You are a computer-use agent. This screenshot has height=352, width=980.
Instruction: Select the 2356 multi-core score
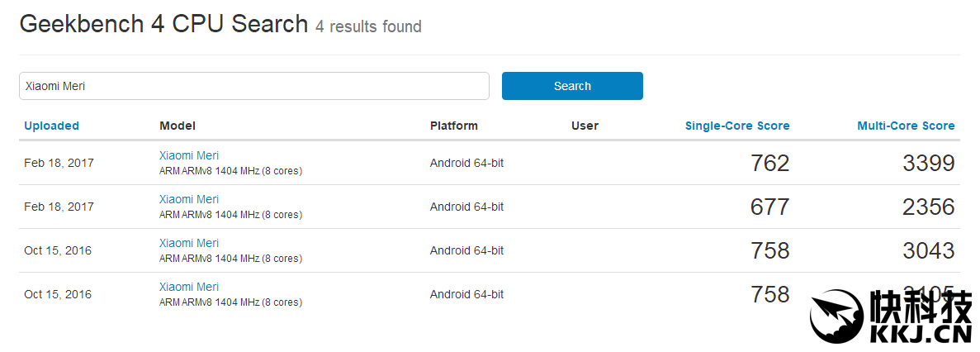pyautogui.click(x=928, y=207)
